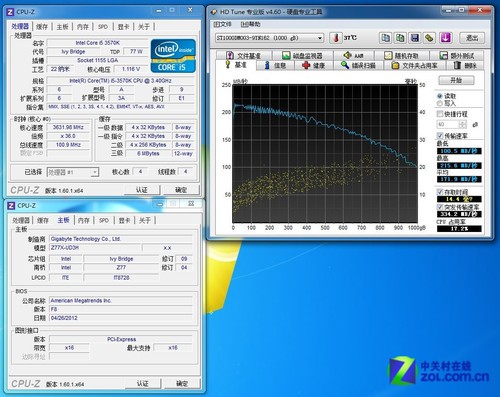Open the 健康 health tab with red cross
Image resolution: width=500 pixels, height=397 pixels.
point(314,65)
